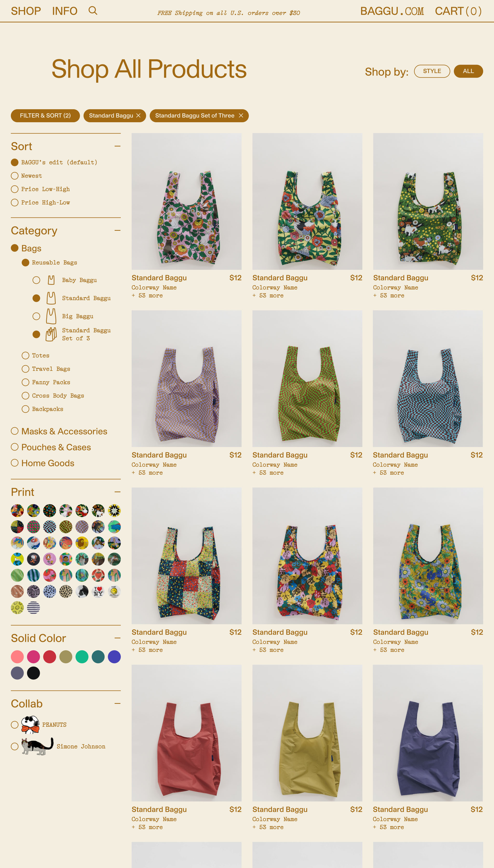Select the Big Baggu bag icon
Screen dimensions: 494x868
click(x=51, y=316)
